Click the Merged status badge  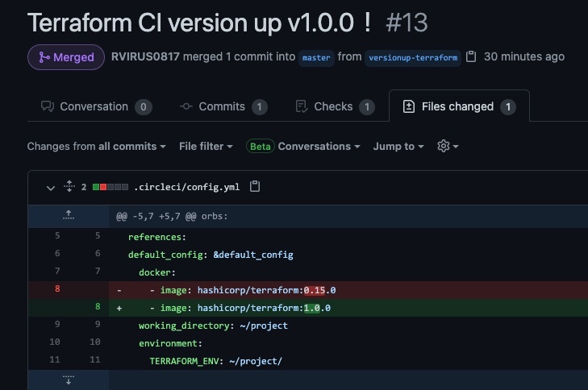click(65, 57)
